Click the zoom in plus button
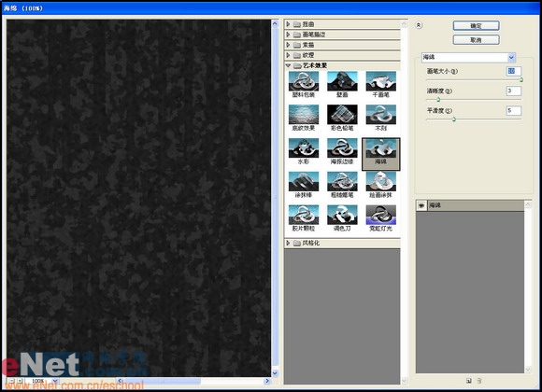The height and width of the screenshot is (392, 542). tap(20, 381)
